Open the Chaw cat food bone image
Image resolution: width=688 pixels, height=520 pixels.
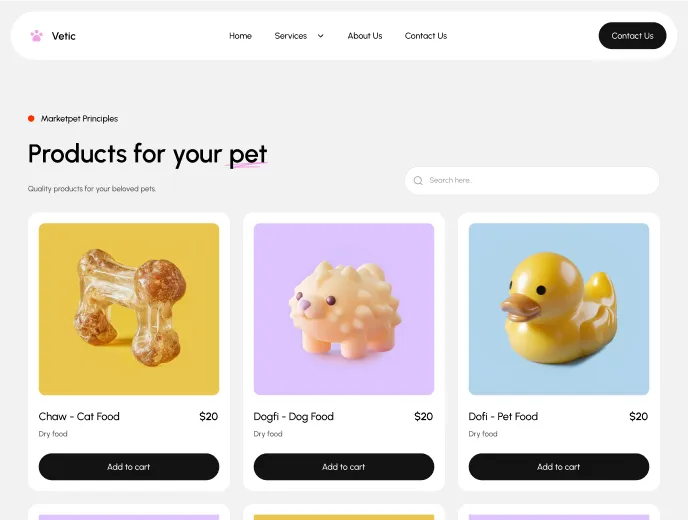tap(129, 309)
